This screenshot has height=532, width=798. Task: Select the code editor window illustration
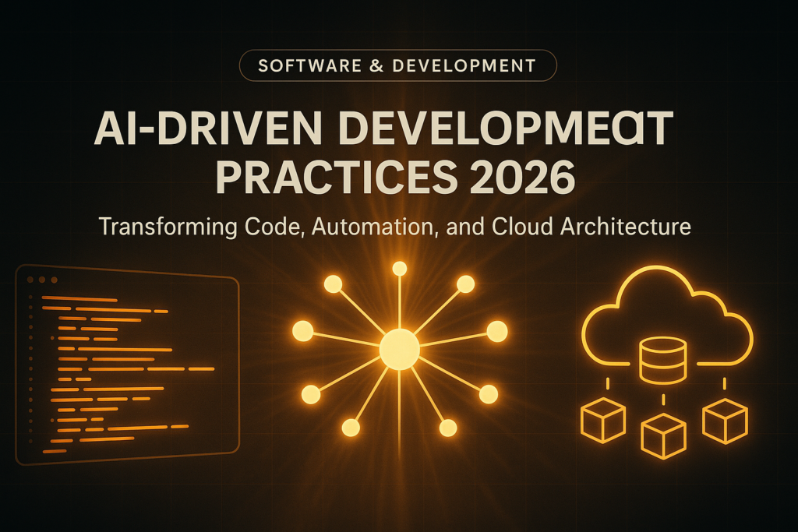(x=127, y=365)
